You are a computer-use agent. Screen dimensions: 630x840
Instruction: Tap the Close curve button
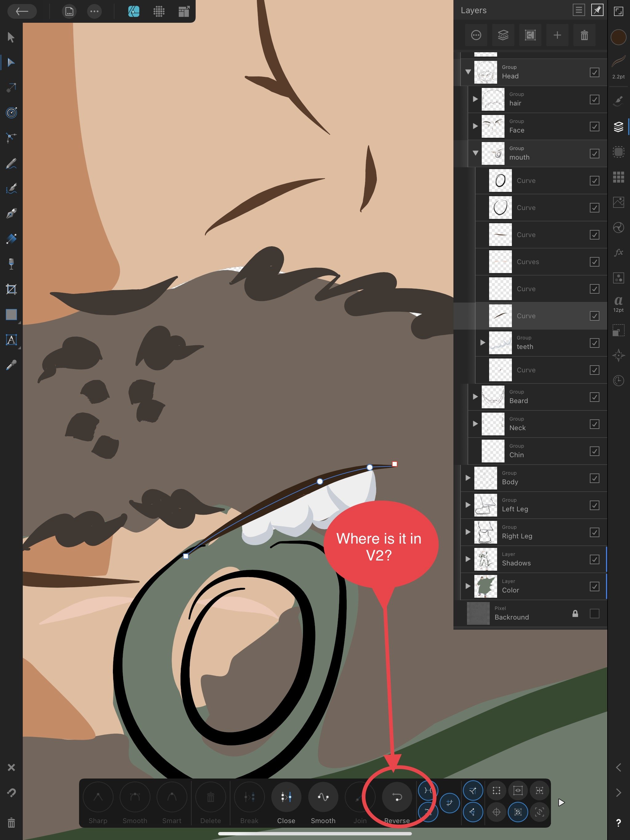pyautogui.click(x=286, y=803)
